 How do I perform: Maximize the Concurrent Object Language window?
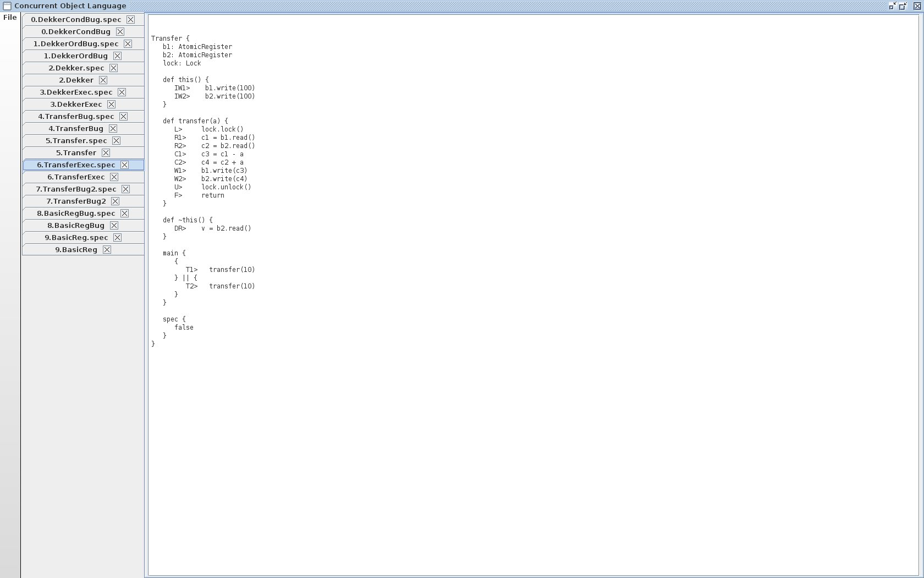click(x=903, y=6)
